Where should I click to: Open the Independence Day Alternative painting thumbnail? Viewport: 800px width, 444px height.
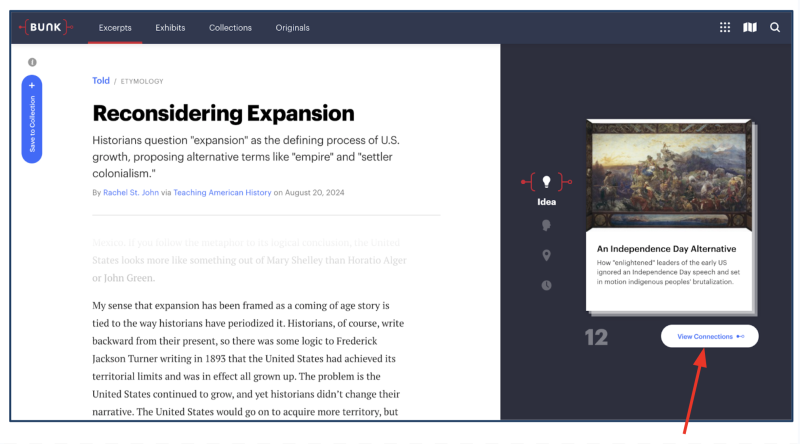(666, 175)
